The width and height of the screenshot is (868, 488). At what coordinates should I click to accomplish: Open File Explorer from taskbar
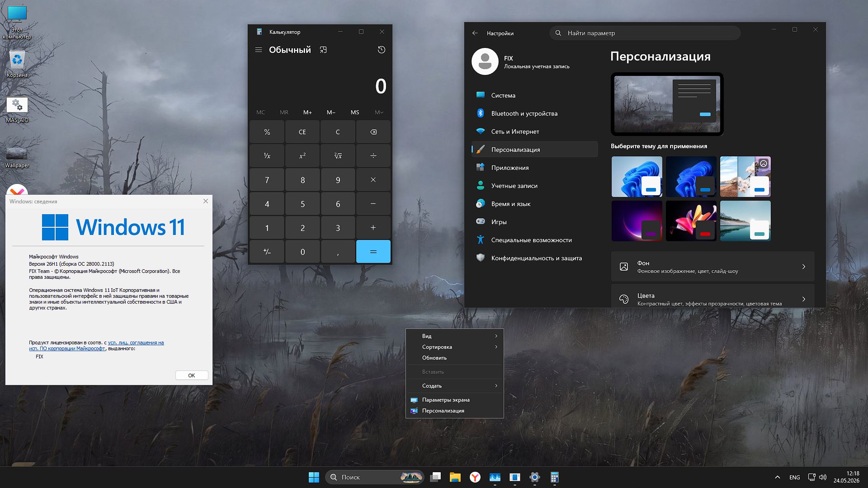point(455,477)
